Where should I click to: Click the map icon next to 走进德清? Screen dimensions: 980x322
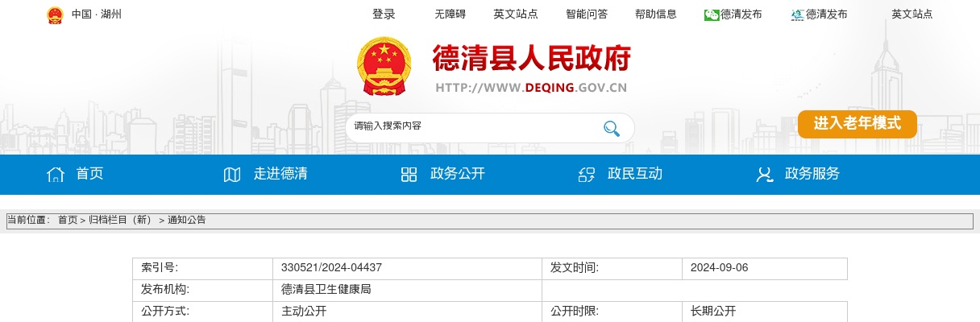tap(232, 175)
